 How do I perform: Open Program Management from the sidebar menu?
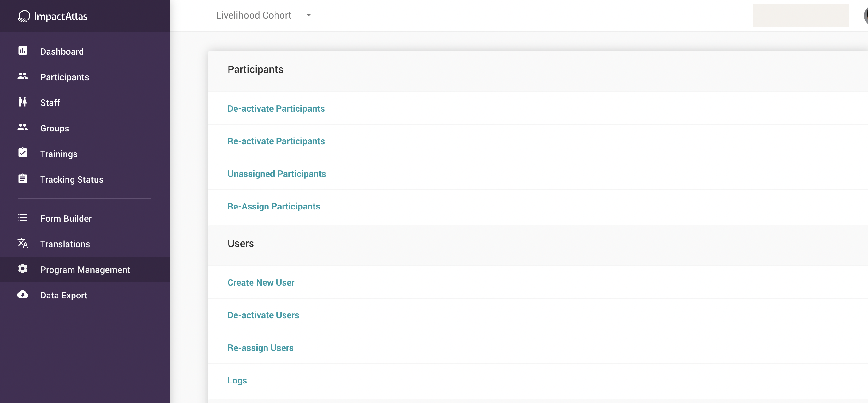[85, 269]
